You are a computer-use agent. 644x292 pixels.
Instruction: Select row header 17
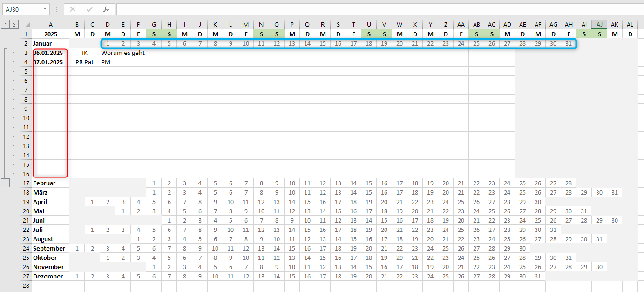26,183
